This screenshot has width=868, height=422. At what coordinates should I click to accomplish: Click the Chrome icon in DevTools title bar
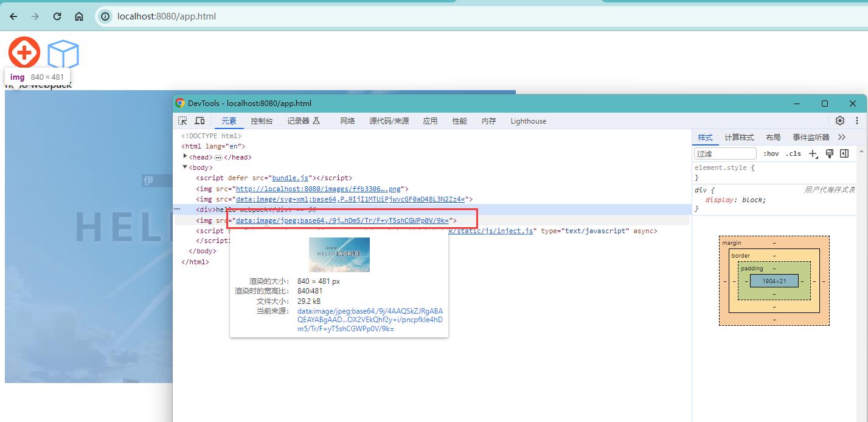pyautogui.click(x=180, y=104)
